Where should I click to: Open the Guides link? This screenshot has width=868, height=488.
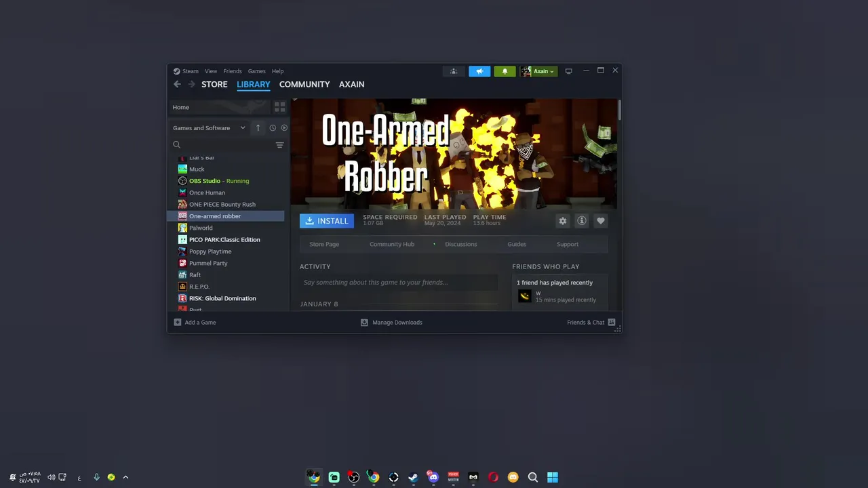point(517,244)
